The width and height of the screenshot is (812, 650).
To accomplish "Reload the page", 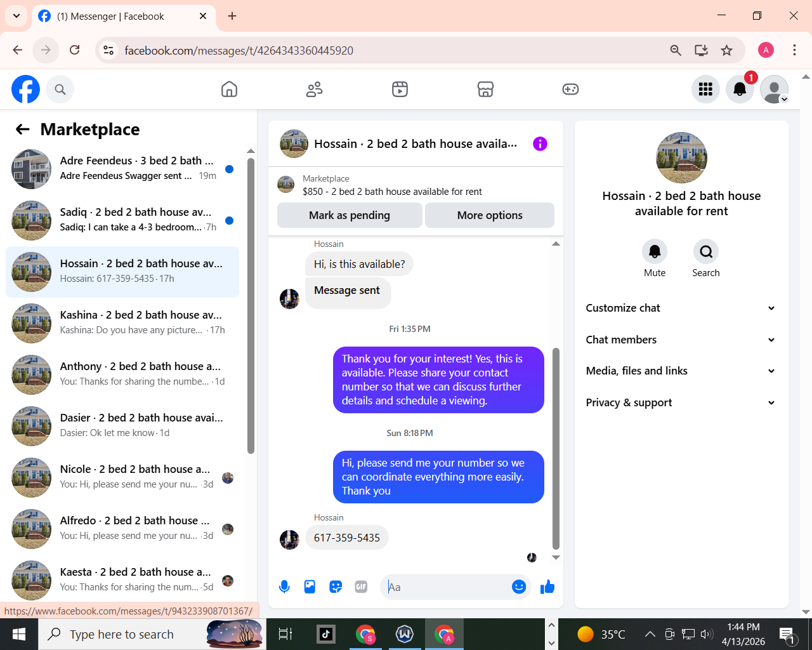I will [x=75, y=50].
